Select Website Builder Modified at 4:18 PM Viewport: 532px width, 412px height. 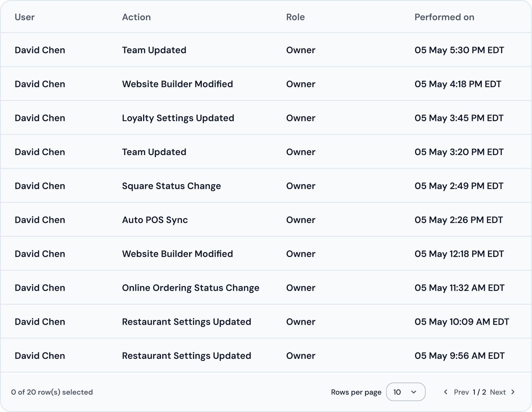(x=177, y=84)
